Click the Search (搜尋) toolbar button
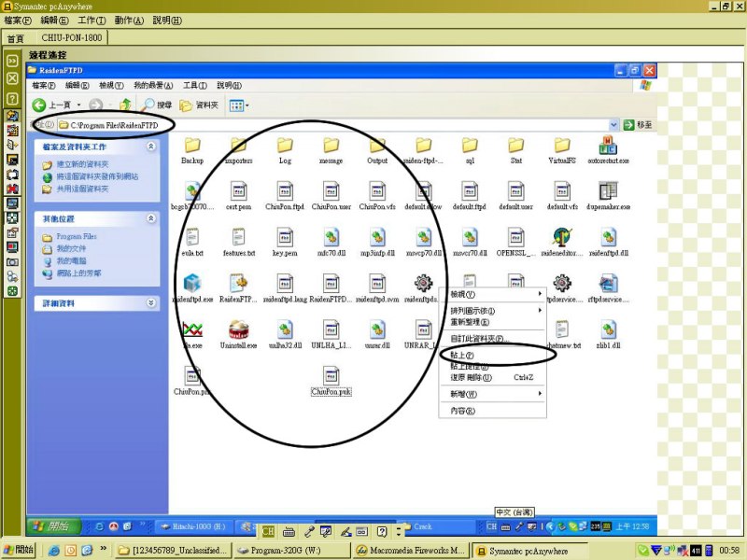Image resolution: width=747 pixels, height=560 pixels. pos(157,105)
